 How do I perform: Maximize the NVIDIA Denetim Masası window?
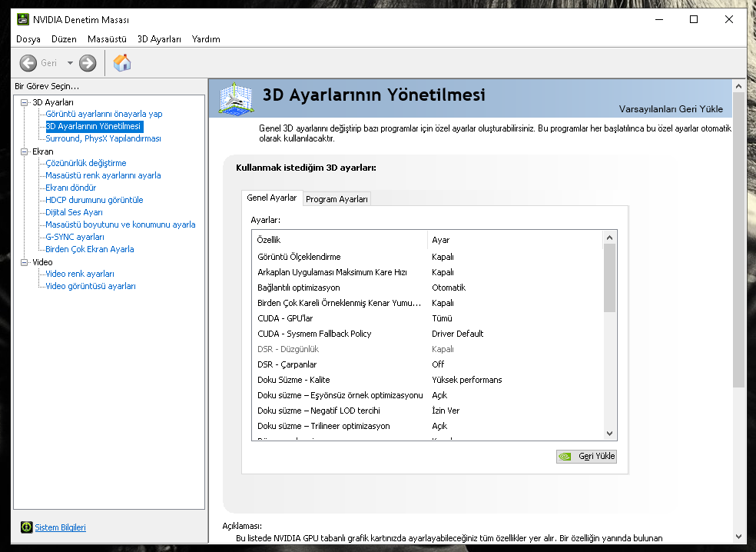pos(694,19)
